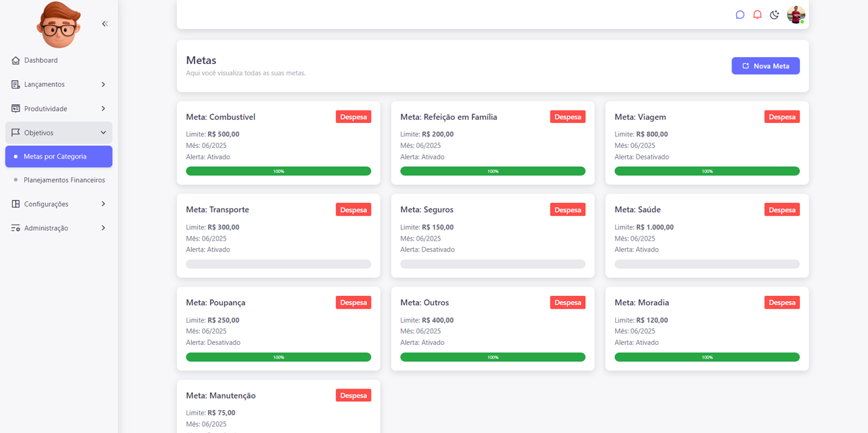Expand the Produtividade submenu chevron
868x433 pixels.
tap(103, 109)
